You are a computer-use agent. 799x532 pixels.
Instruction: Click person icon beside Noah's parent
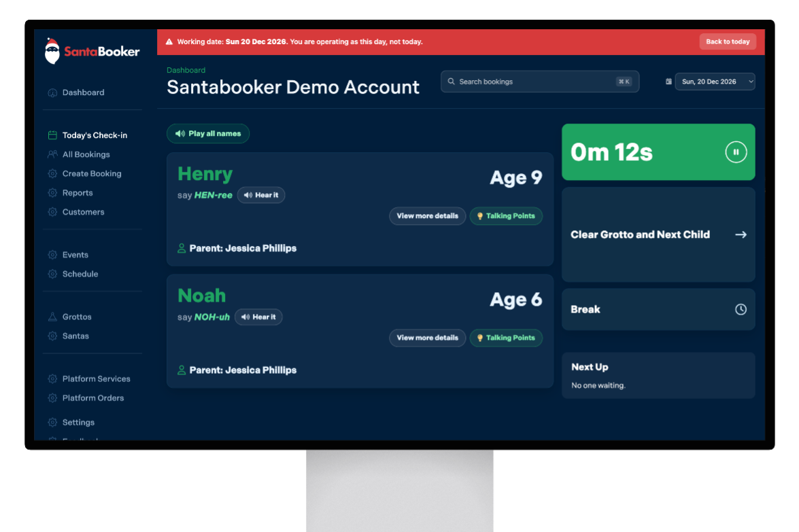[182, 370]
